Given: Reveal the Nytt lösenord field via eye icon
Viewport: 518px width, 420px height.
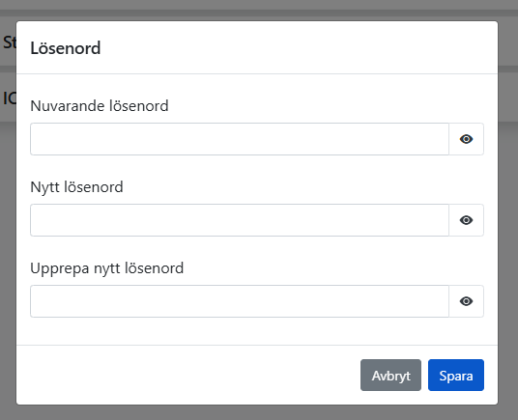Looking at the screenshot, I should 466,220.
